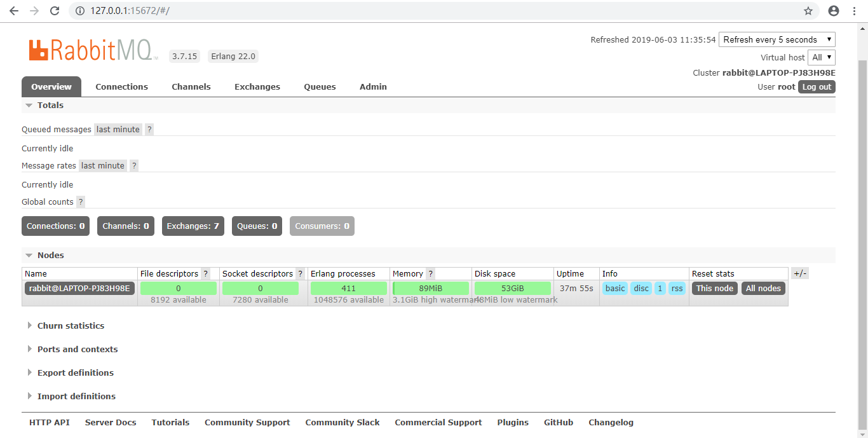868x438 pixels.
Task: Open Commercial Support footer link
Action: (438, 422)
